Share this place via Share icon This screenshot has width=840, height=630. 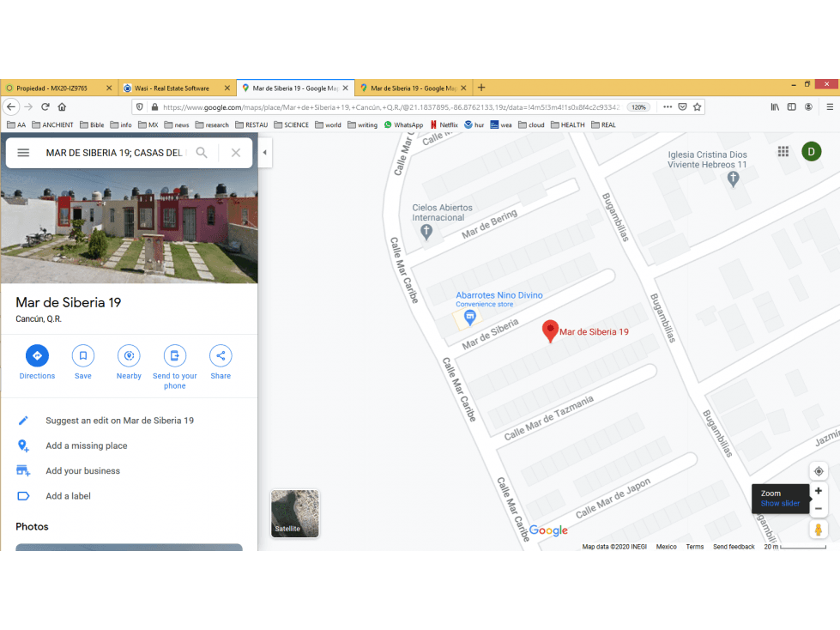[221, 355]
